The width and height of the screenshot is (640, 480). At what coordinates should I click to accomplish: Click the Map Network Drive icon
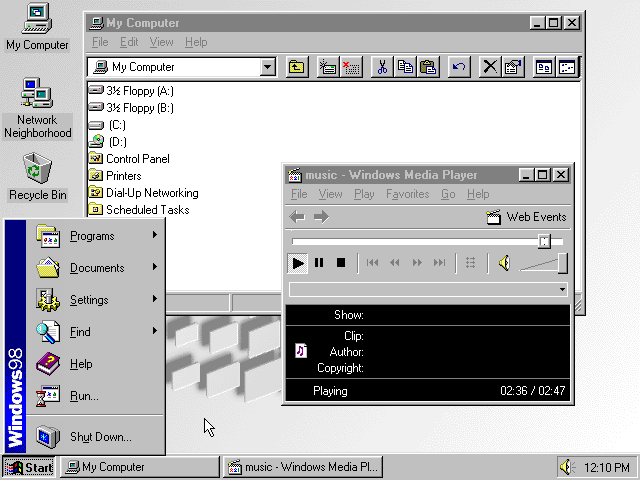pyautogui.click(x=327, y=67)
